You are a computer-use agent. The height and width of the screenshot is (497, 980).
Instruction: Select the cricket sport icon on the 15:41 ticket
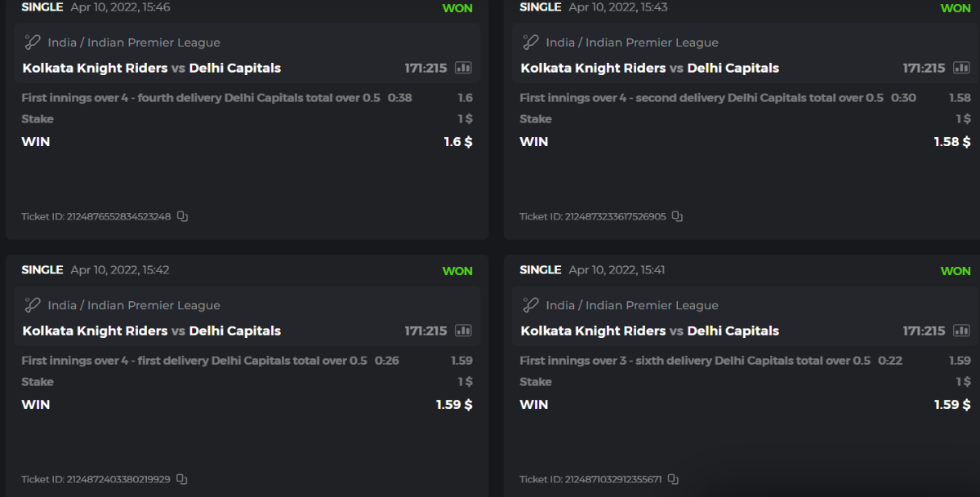530,305
